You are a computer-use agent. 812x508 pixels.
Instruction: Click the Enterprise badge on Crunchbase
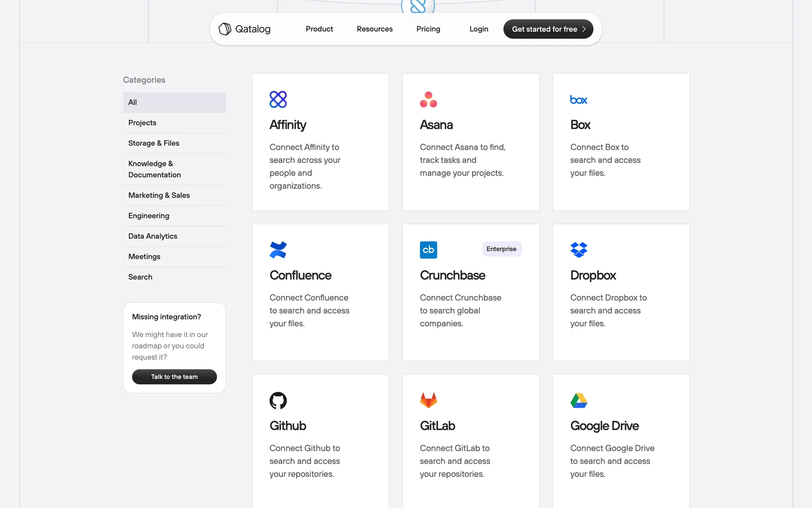(x=501, y=249)
